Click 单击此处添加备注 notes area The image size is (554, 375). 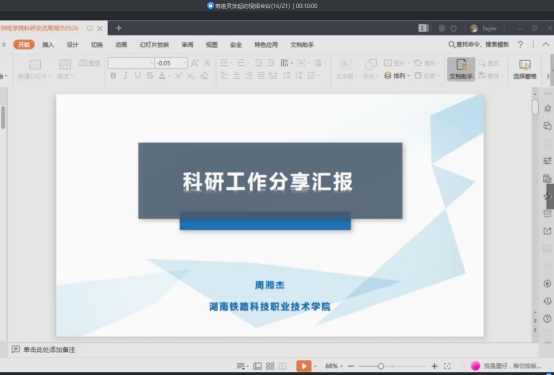[49, 350]
